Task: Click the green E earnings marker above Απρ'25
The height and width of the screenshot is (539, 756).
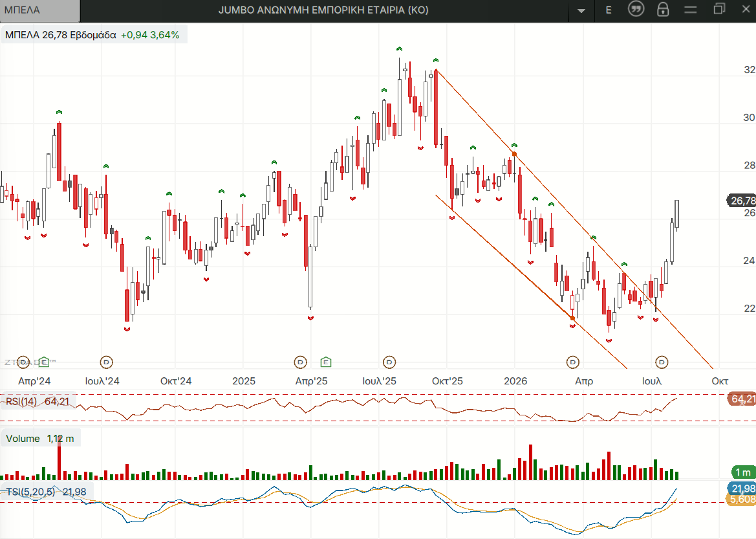Action: (325, 362)
